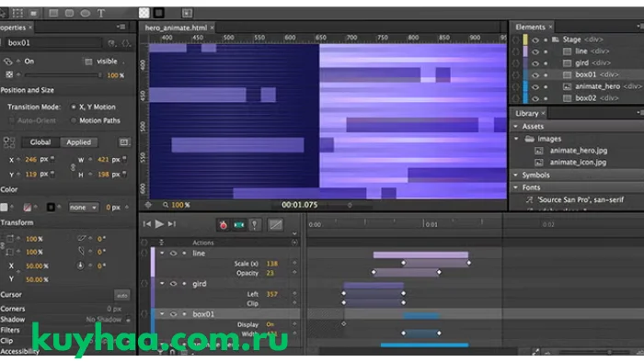Toggle the Pin in timeline

(x=255, y=225)
